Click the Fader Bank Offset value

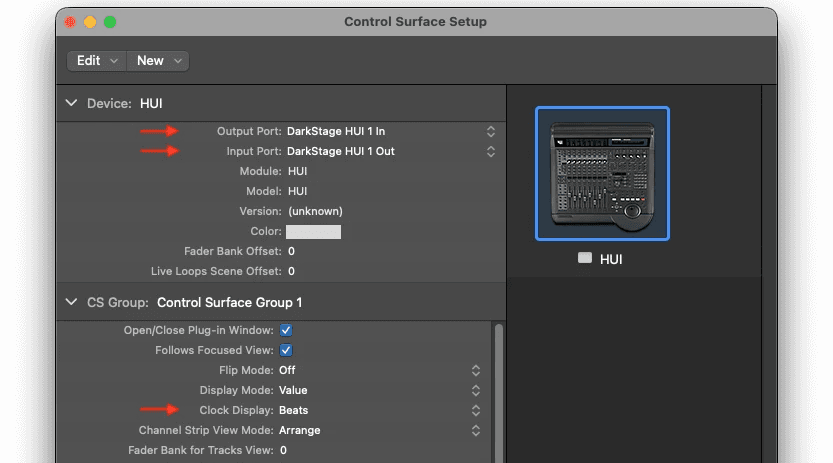coord(291,251)
